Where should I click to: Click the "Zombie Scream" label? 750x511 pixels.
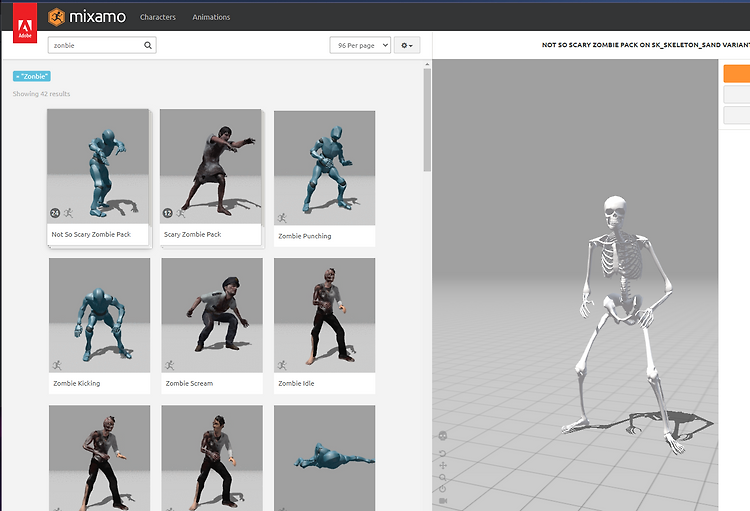tap(189, 383)
